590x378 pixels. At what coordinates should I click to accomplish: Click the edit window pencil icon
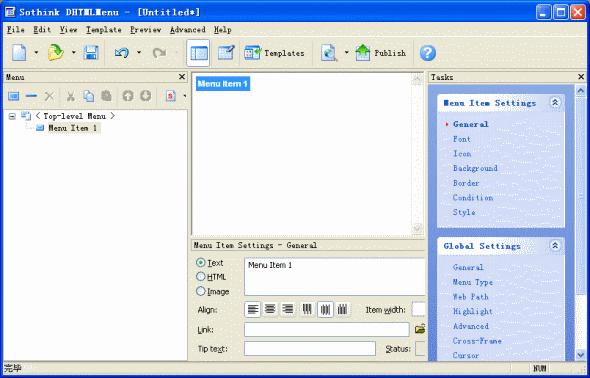pyautogui.click(x=227, y=53)
